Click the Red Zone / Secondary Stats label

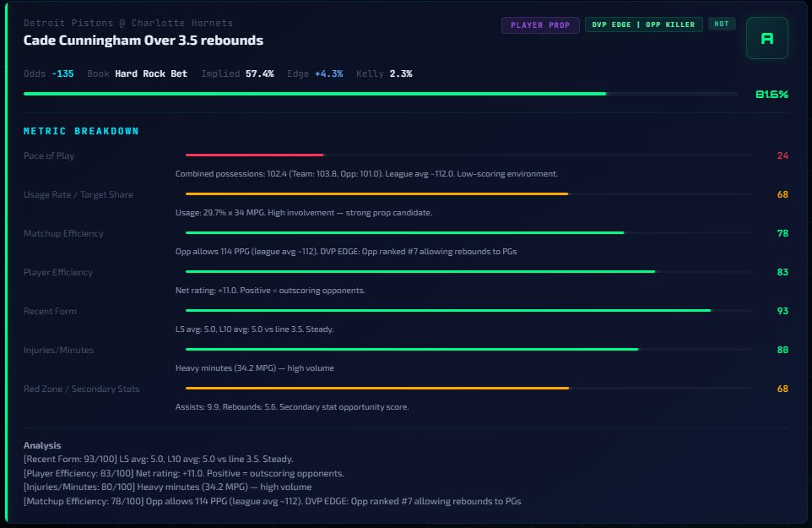[x=81, y=389]
